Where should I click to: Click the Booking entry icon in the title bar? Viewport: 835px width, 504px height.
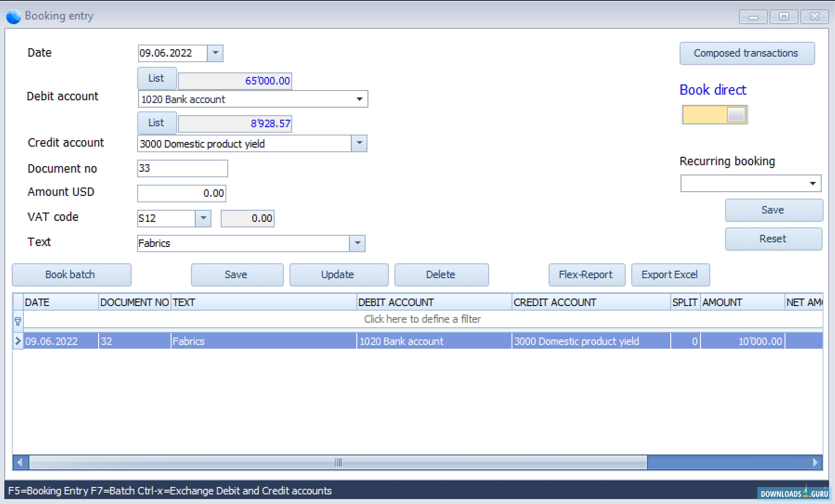[x=14, y=16]
